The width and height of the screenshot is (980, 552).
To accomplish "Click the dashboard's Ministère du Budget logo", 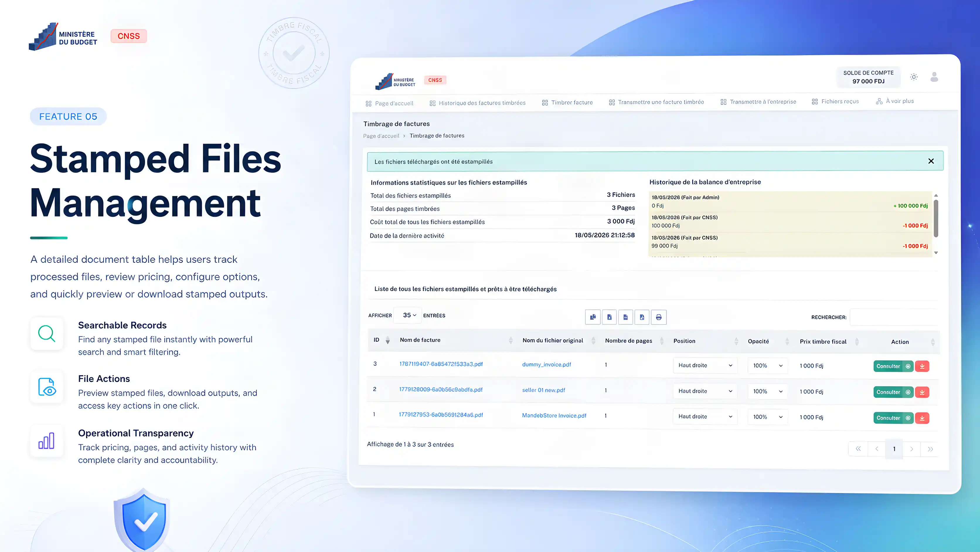I will [395, 81].
